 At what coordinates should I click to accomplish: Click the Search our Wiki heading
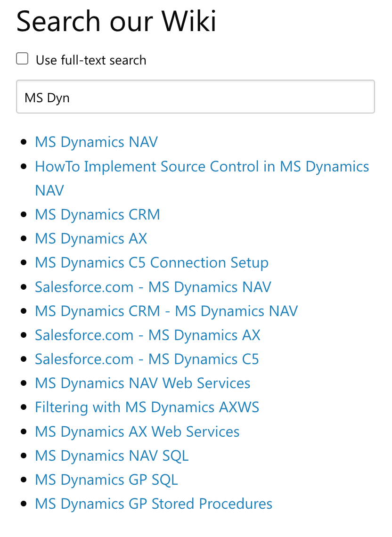coord(116,21)
